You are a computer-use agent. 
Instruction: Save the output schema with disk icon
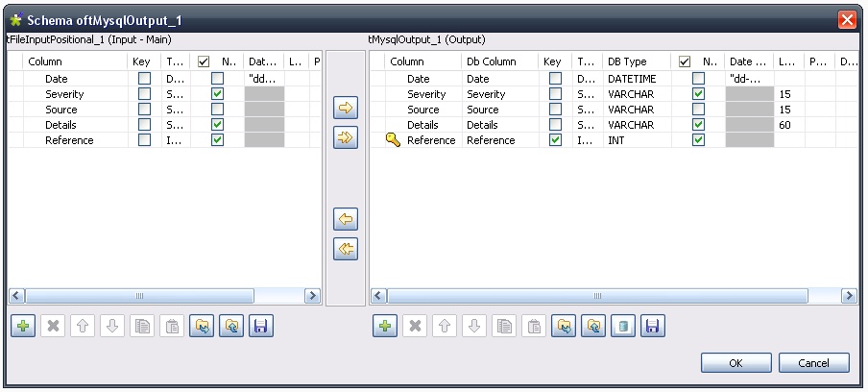[x=653, y=327]
